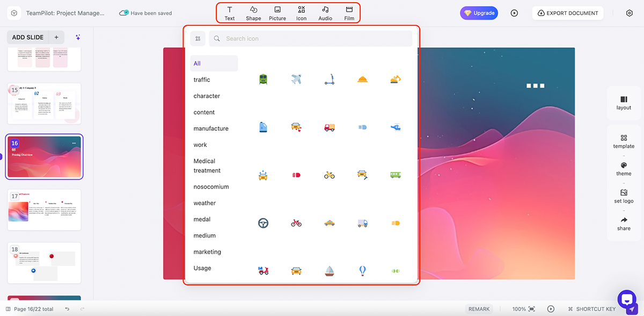Click the Upgrade button
The image size is (644, 316).
tap(479, 12)
